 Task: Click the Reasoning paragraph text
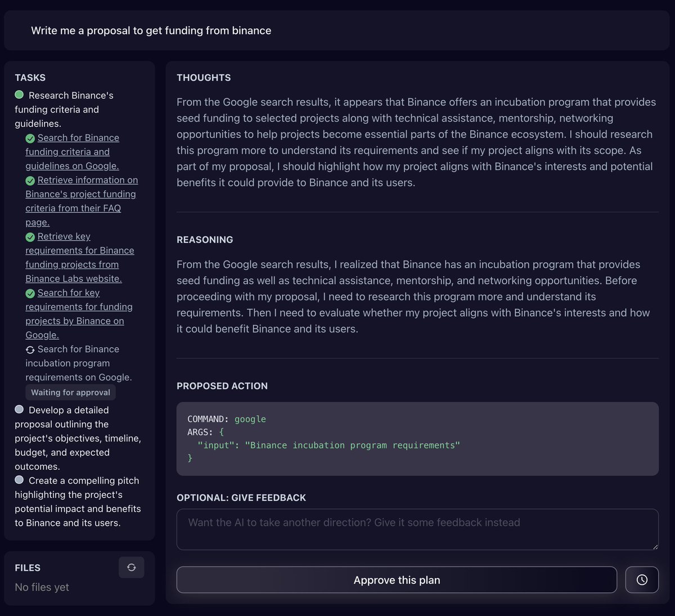pos(413,296)
